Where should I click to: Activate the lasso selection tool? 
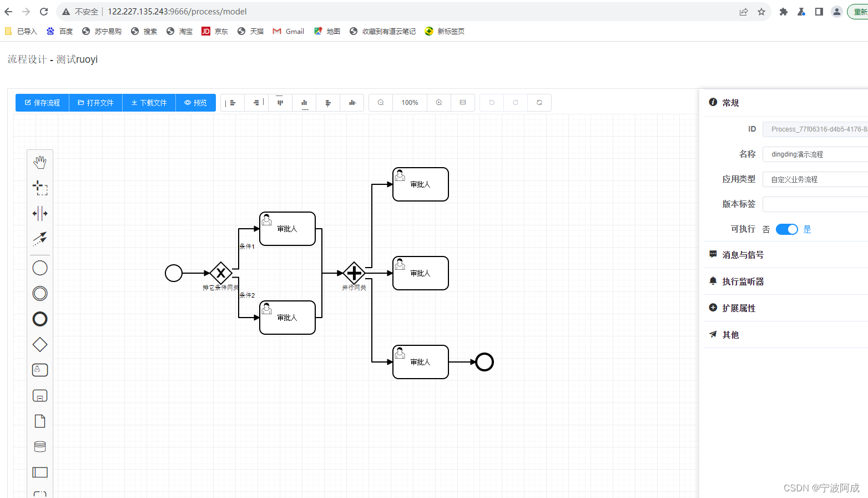point(40,188)
